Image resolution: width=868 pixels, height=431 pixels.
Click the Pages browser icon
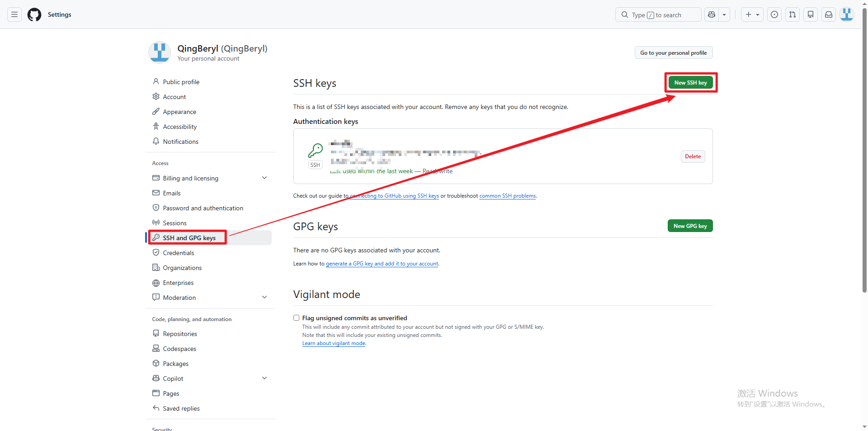(x=156, y=393)
